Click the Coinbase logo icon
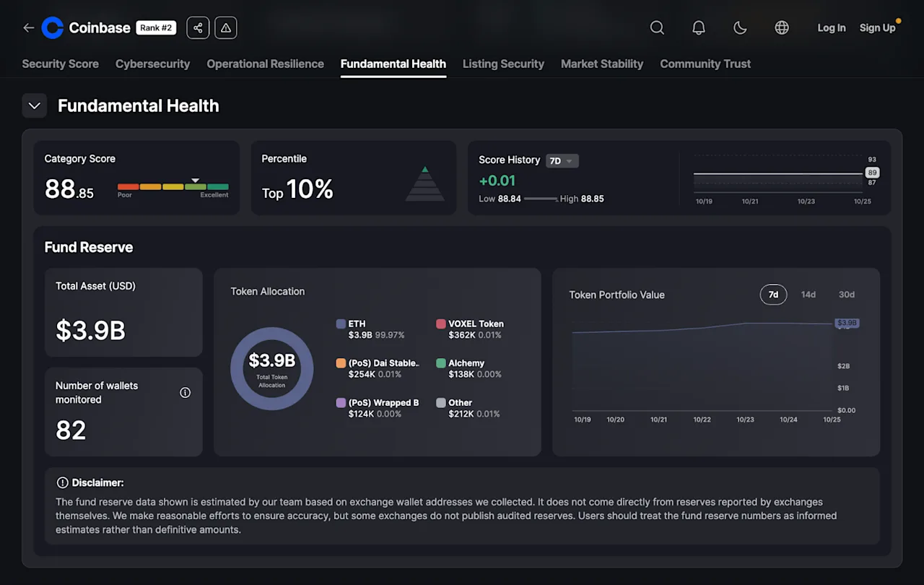This screenshot has width=924, height=585. click(52, 28)
